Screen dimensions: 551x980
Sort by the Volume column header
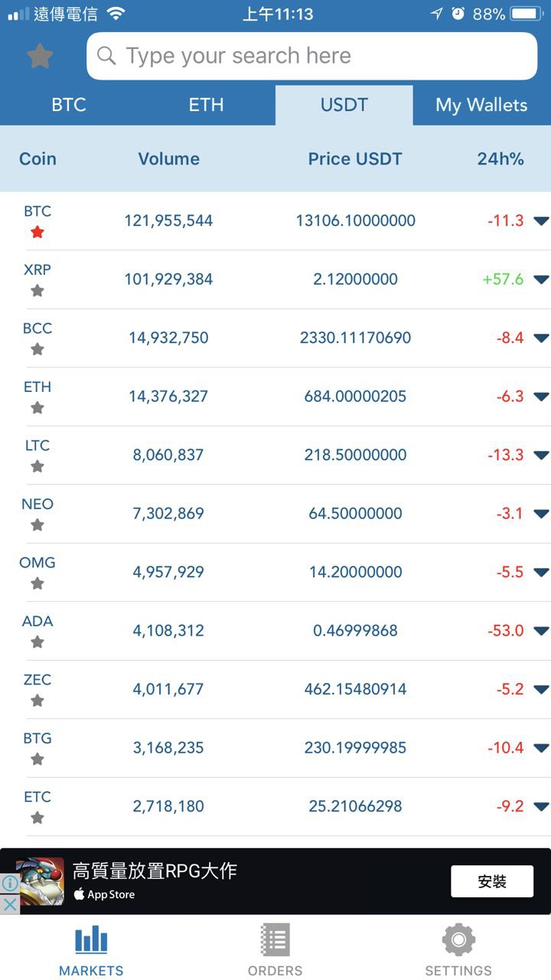(168, 158)
